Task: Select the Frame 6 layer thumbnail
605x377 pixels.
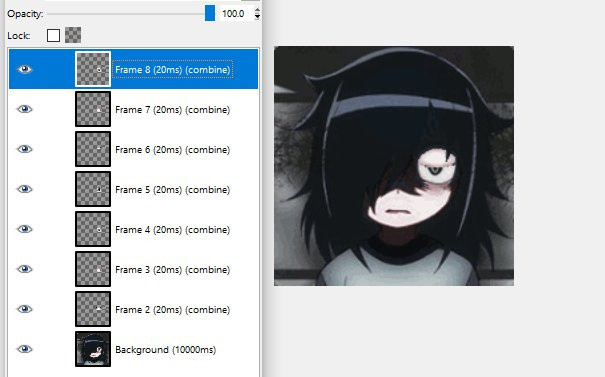Action: tap(93, 149)
